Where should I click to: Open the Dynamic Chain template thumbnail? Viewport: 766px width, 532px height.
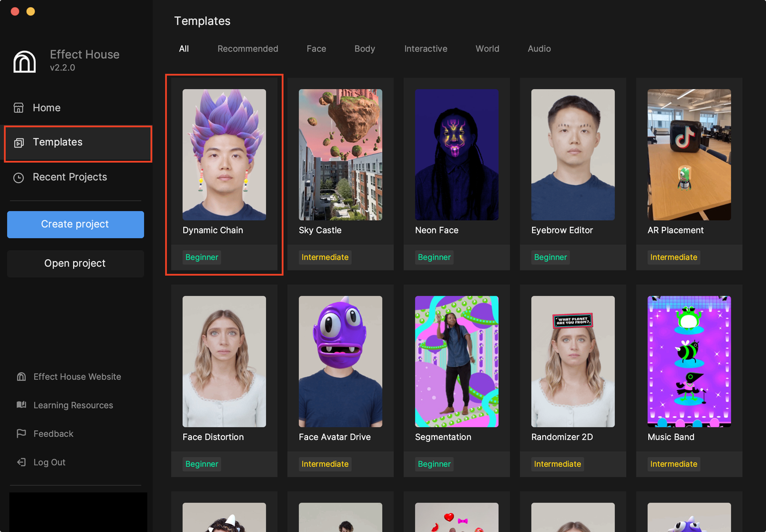(x=224, y=155)
